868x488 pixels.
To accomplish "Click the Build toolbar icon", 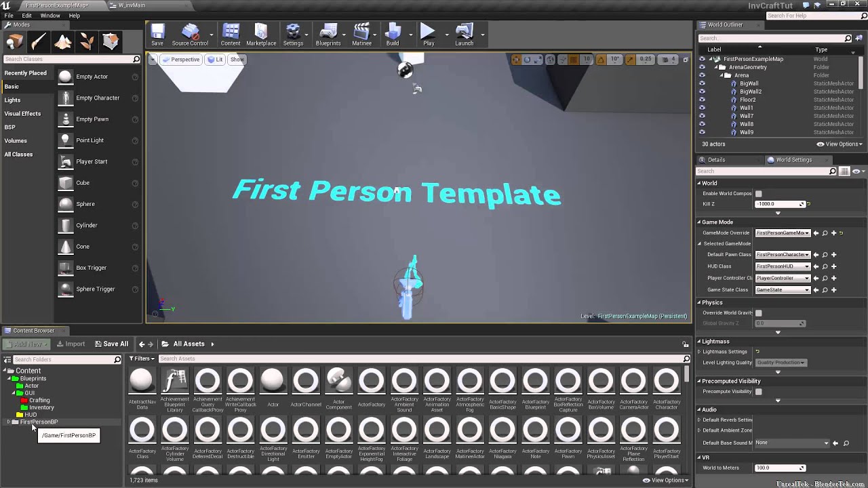I will 393,35.
